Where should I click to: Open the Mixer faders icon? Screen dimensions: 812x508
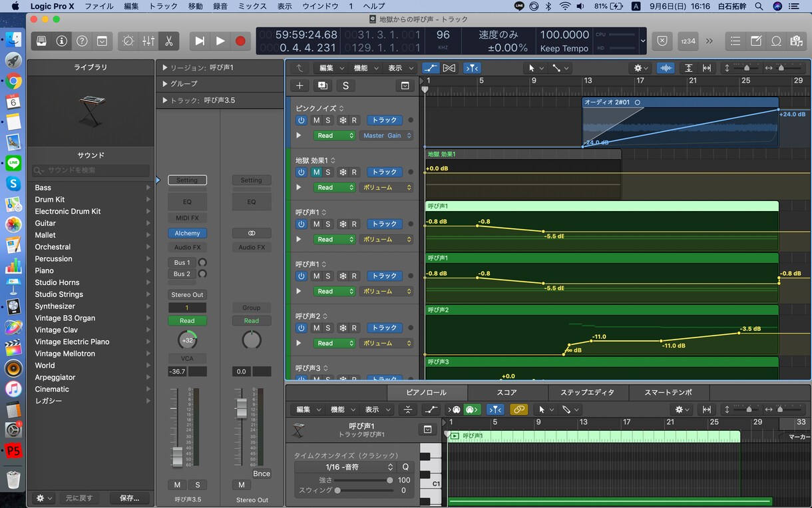pyautogui.click(x=148, y=41)
